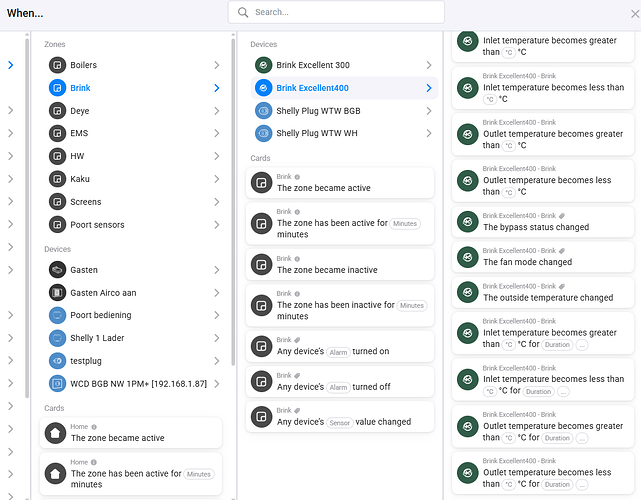Click the Brink Excellent 300 device icon
This screenshot has height=500, width=641.
tap(263, 65)
